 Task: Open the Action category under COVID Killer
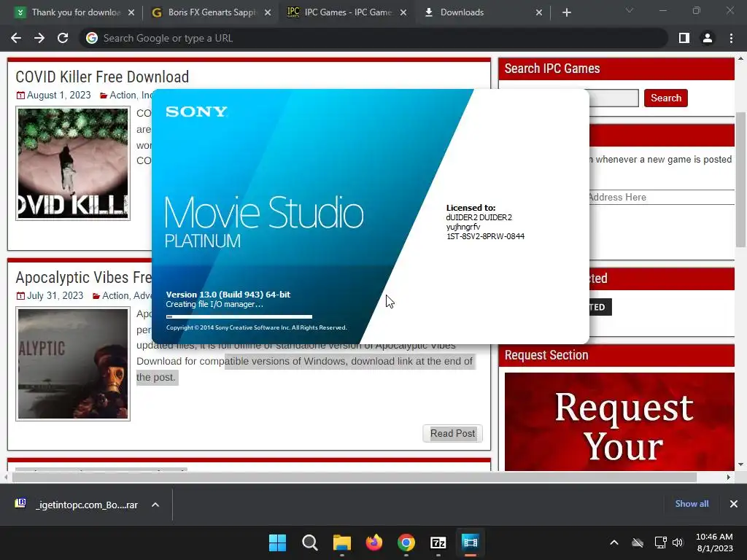click(123, 96)
